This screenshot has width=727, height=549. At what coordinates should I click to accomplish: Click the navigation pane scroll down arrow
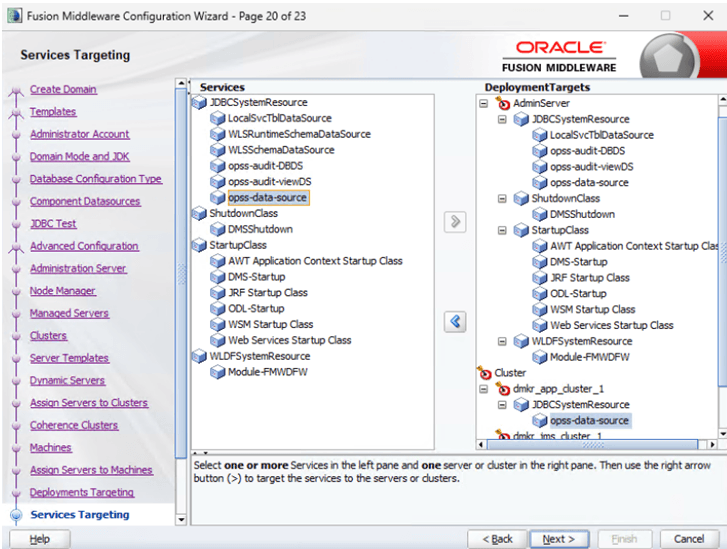click(181, 520)
